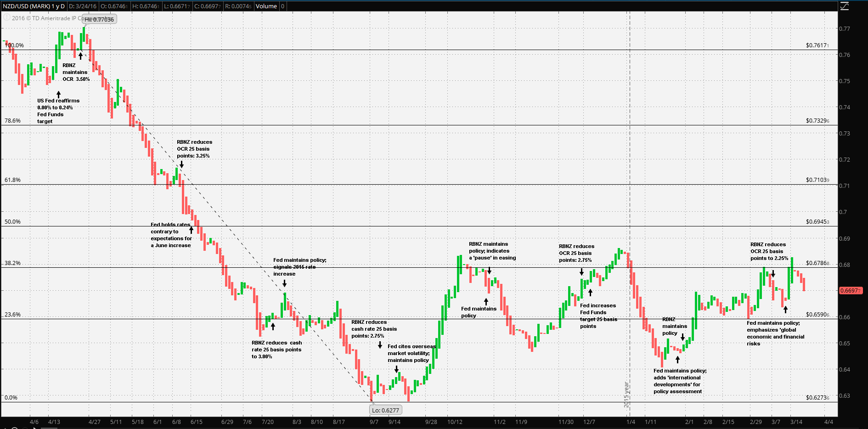This screenshot has width=868, height=429.
Task: Click the 1/4 date on time axis
Action: click(x=631, y=422)
